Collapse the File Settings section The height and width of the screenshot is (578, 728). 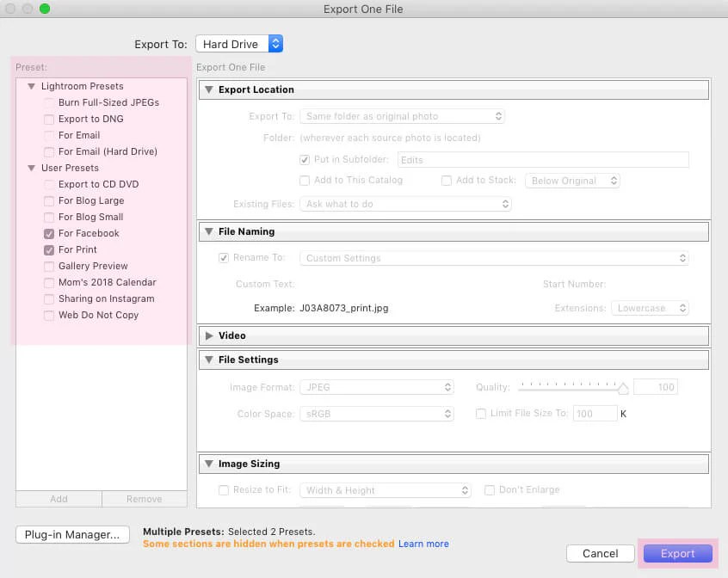209,360
